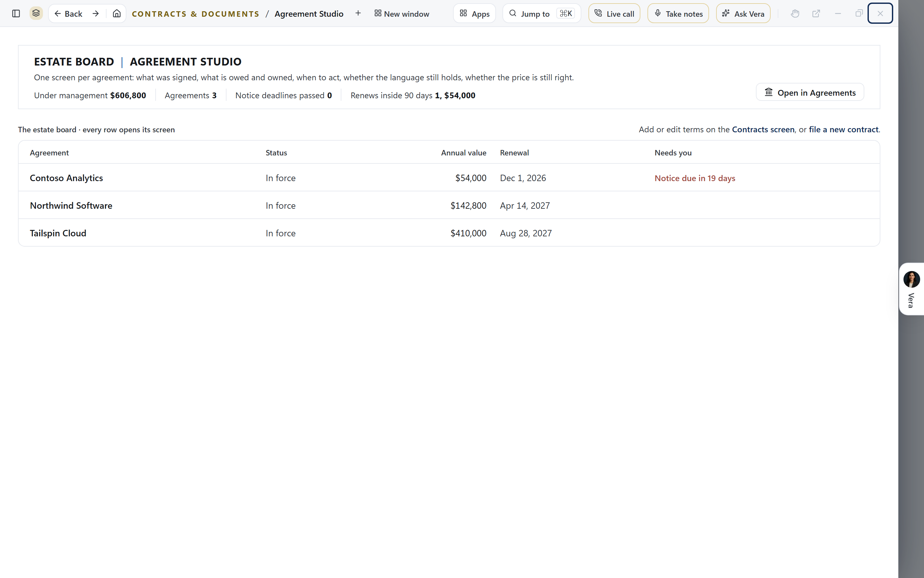Open the Apps launcher
The width and height of the screenshot is (924, 578).
click(x=474, y=13)
